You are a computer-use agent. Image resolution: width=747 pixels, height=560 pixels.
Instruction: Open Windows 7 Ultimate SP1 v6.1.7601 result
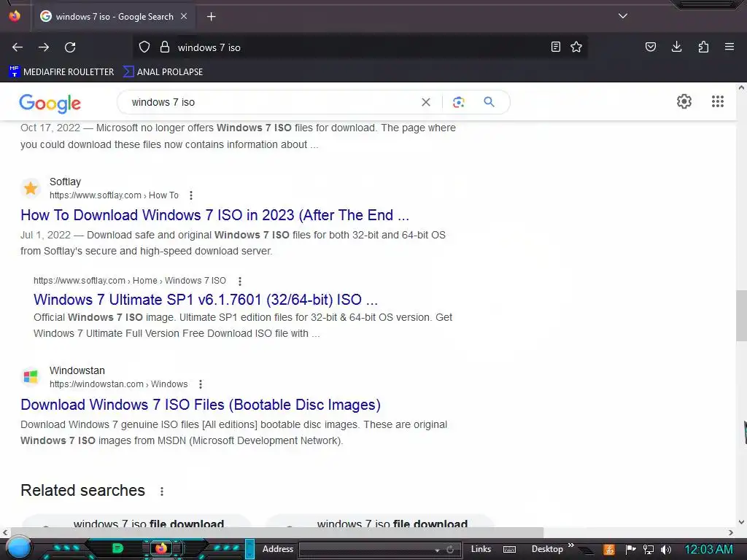click(206, 300)
